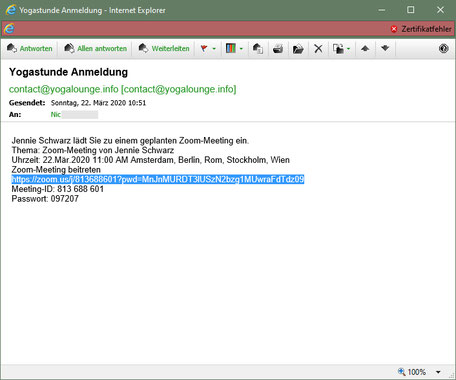
Task: Click the folder-with-document icon after the delete X
Action: [x=338, y=49]
